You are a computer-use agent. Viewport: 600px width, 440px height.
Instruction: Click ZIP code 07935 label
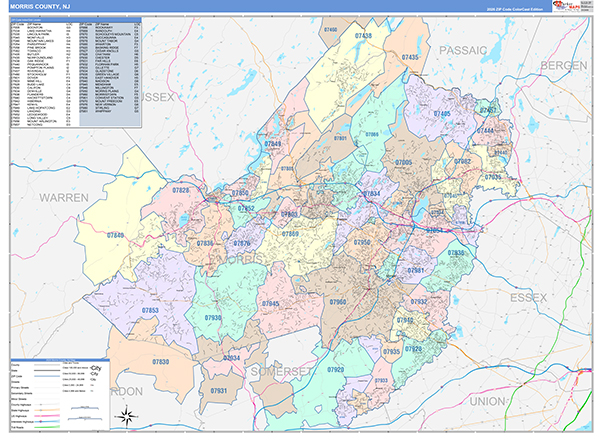(x=391, y=352)
